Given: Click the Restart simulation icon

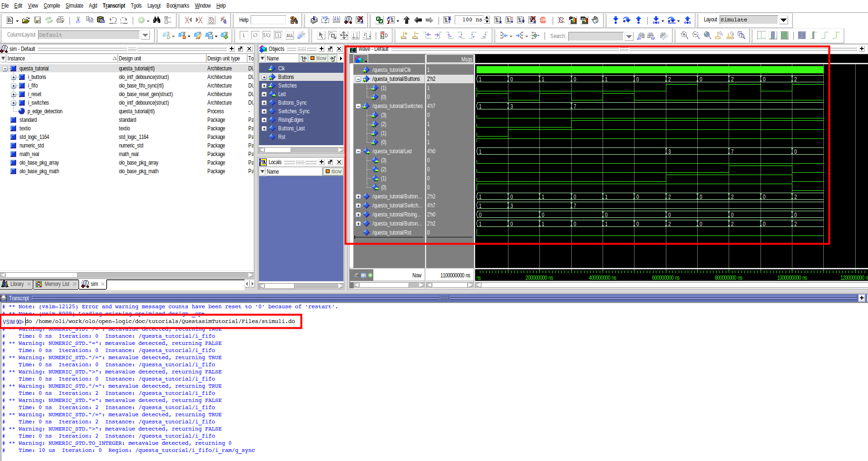Looking at the screenshot, I should point(447,20).
